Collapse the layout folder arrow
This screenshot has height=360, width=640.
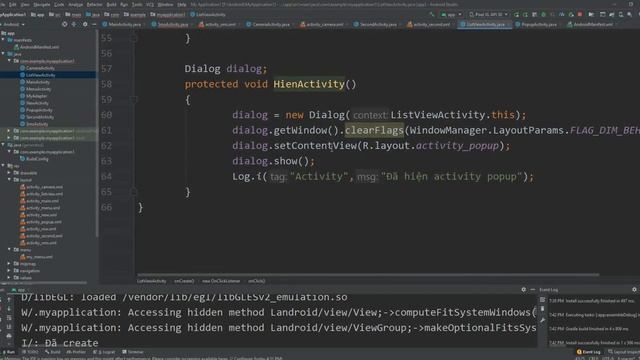pyautogui.click(x=9, y=180)
